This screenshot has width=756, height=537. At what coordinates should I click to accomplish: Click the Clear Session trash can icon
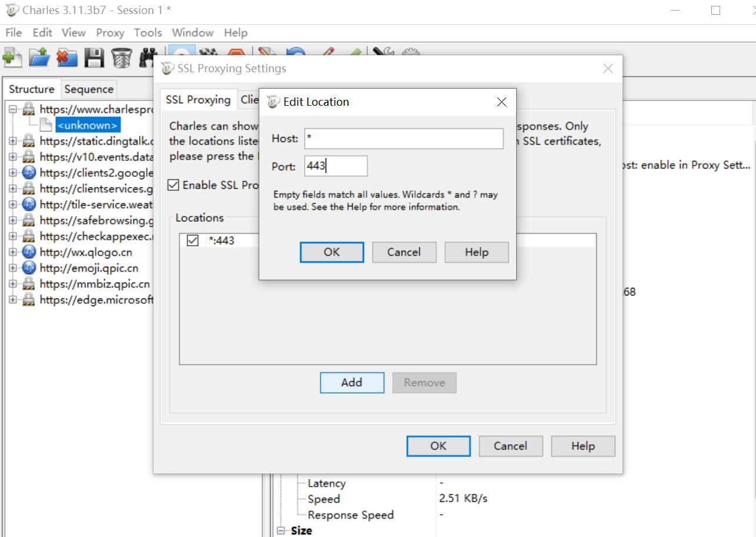pos(122,57)
